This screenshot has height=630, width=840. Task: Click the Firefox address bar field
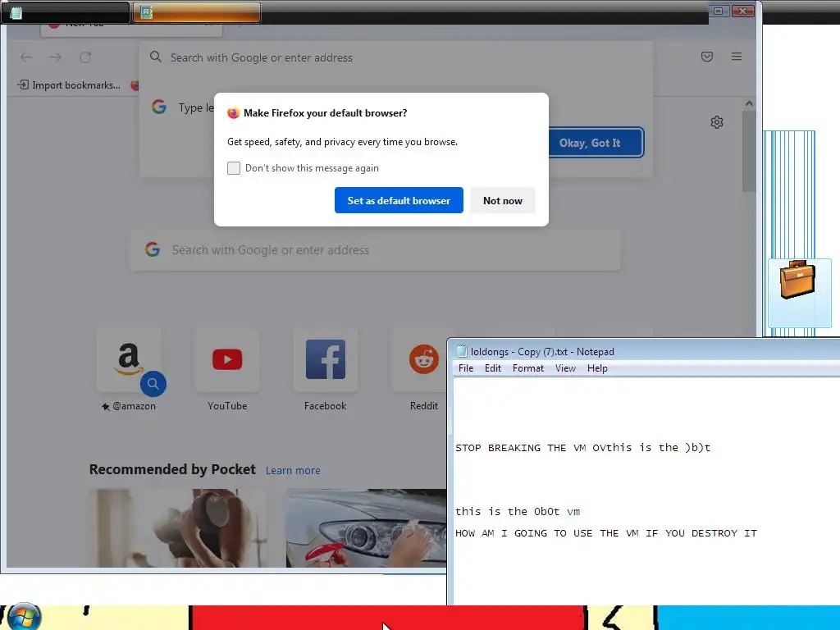click(x=396, y=57)
